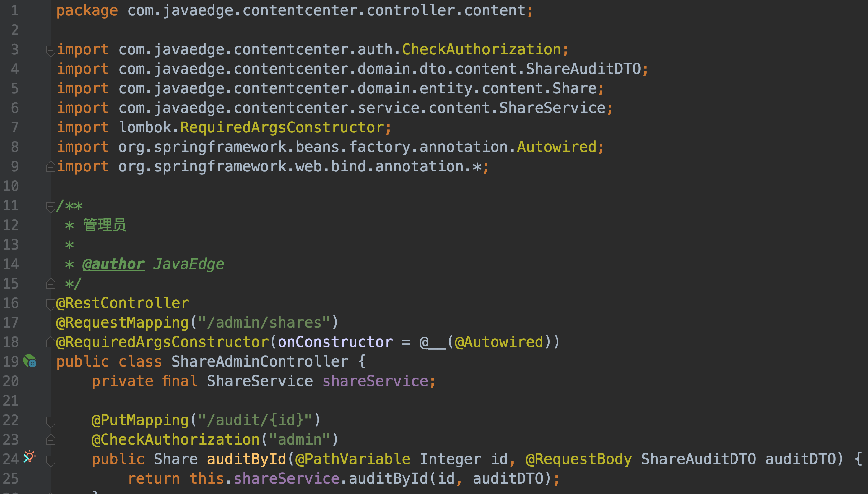Click the CheckAuthorization import class name

click(482, 50)
